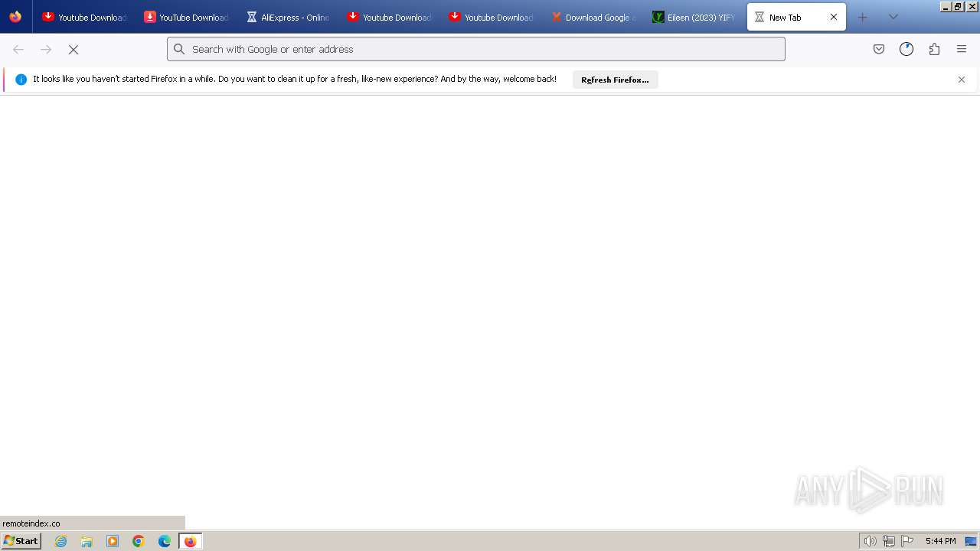
Task: Open the Firefox application menu
Action: pyautogui.click(x=962, y=49)
